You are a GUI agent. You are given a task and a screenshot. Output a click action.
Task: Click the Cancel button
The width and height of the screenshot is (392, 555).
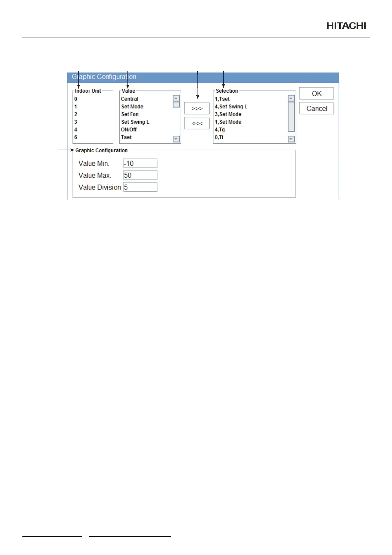click(x=316, y=108)
